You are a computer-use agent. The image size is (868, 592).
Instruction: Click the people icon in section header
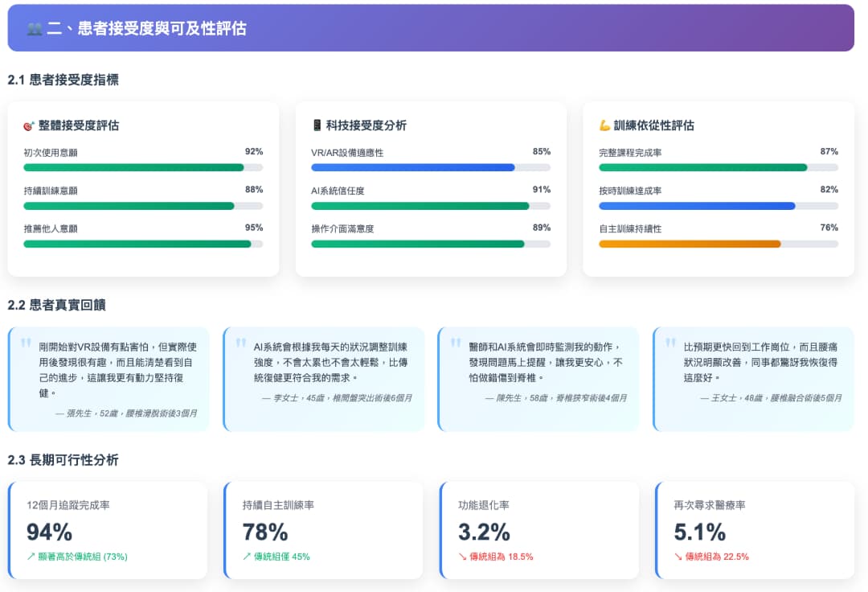(x=35, y=29)
